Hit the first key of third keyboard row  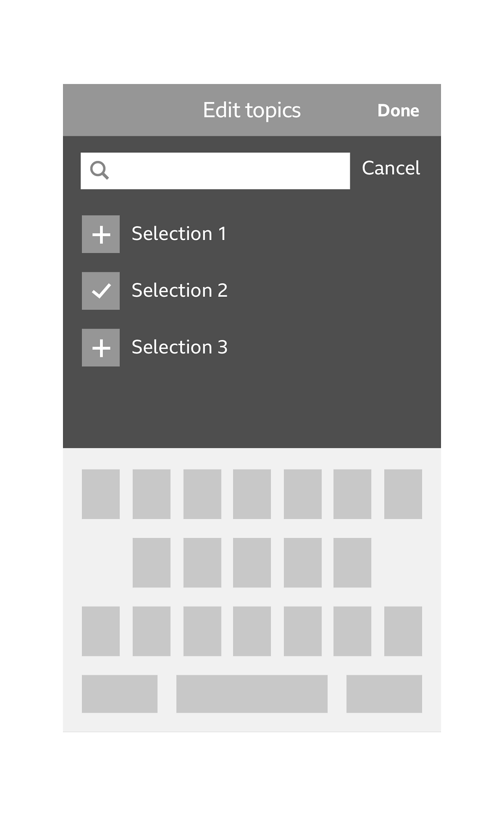101,631
